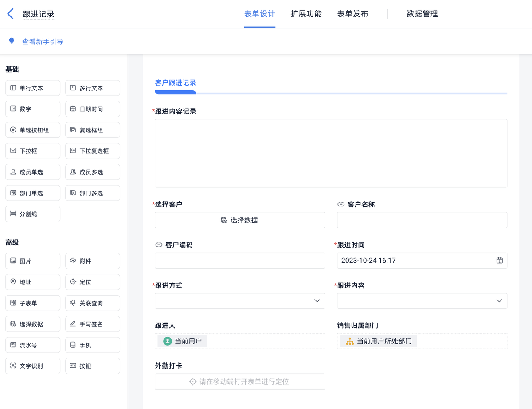Select the 复选框组 checkbox group component
The image size is (532, 409).
[93, 130]
